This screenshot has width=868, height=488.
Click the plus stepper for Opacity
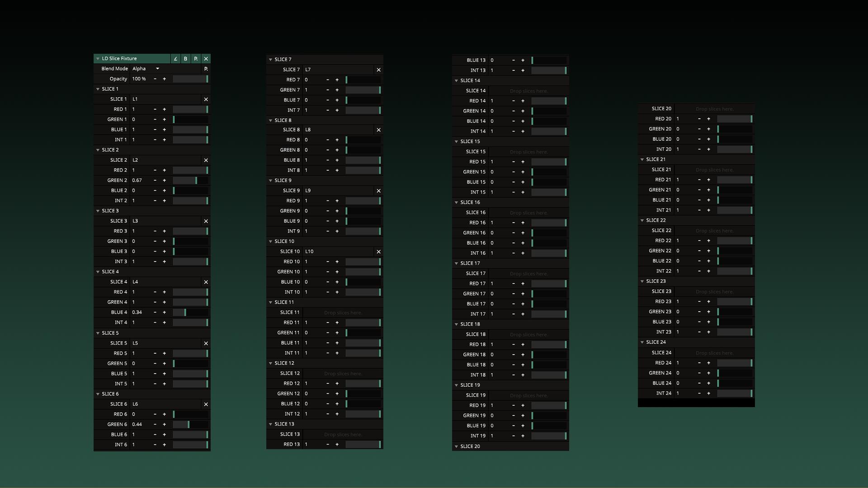164,79
